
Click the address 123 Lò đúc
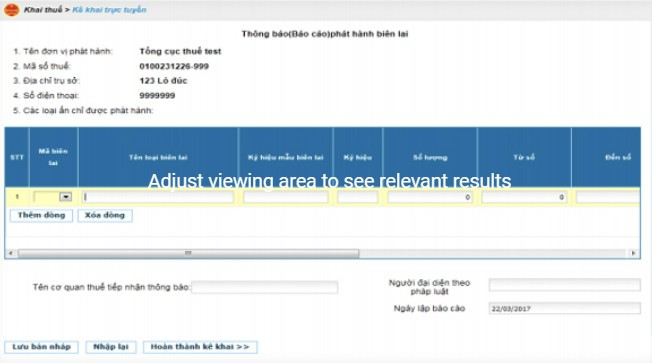(x=163, y=81)
